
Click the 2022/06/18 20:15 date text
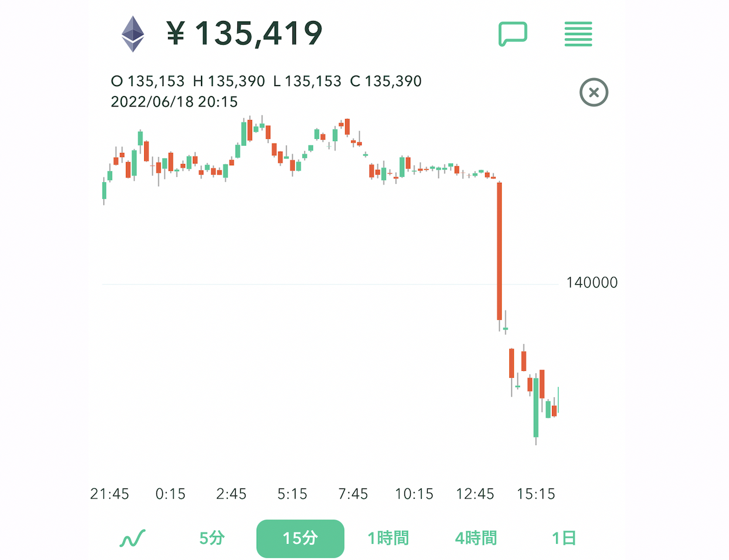174,102
